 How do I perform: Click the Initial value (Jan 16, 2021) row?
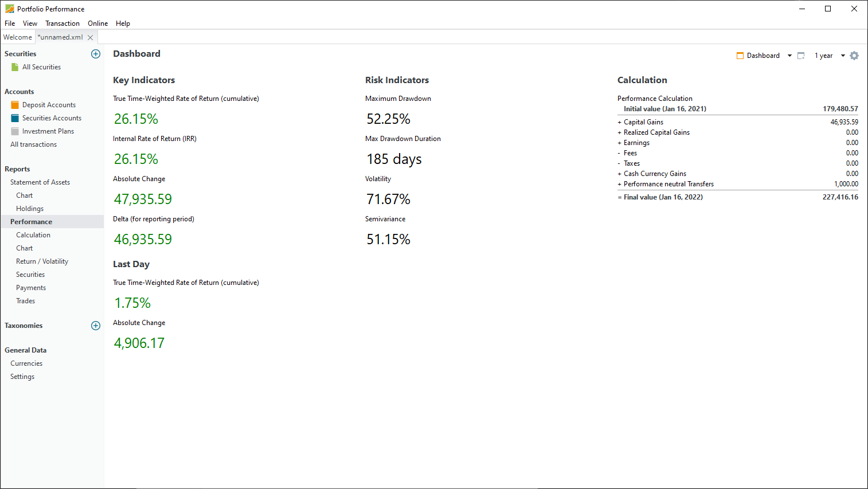pyautogui.click(x=738, y=109)
